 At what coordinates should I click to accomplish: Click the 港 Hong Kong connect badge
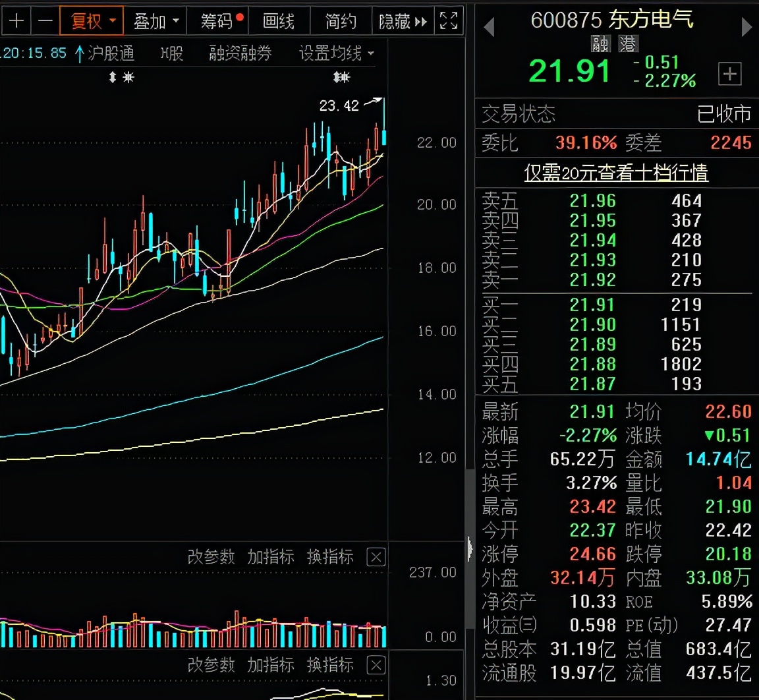[628, 44]
